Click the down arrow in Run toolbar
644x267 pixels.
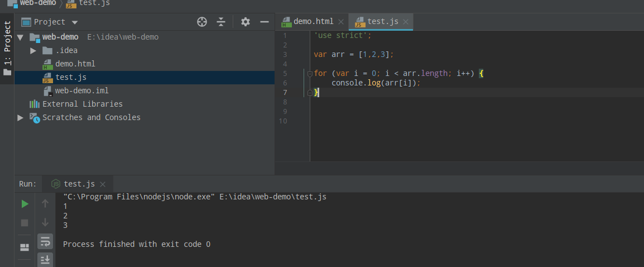[45, 222]
